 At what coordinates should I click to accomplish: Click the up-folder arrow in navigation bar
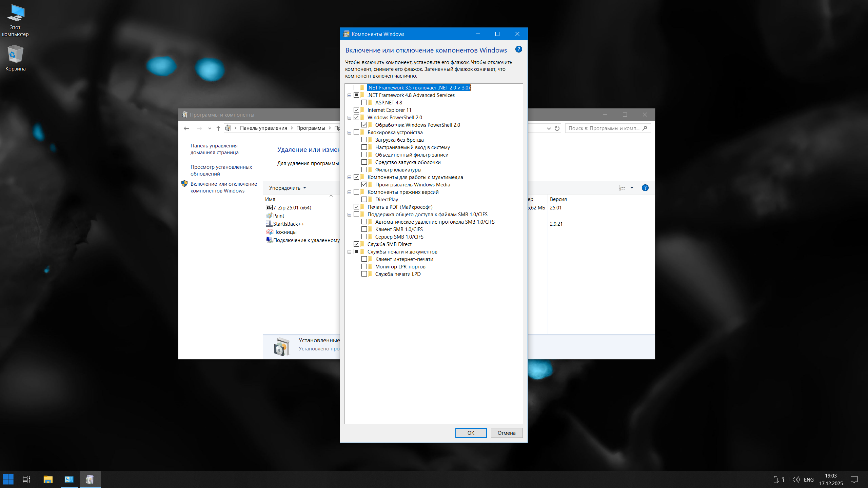pos(218,128)
